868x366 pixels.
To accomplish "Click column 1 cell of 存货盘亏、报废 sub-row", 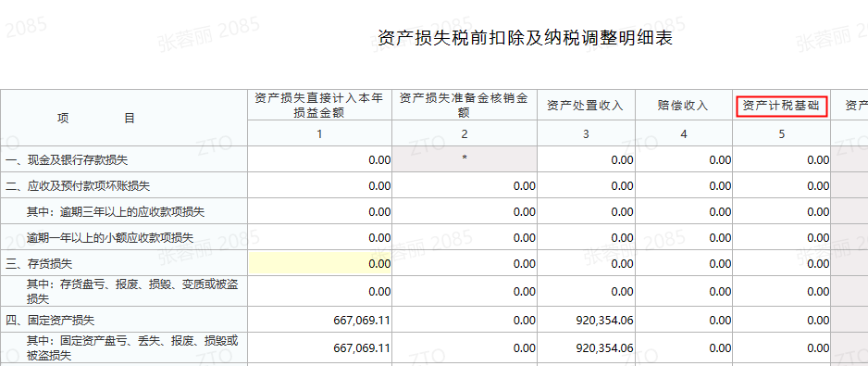I will (319, 292).
